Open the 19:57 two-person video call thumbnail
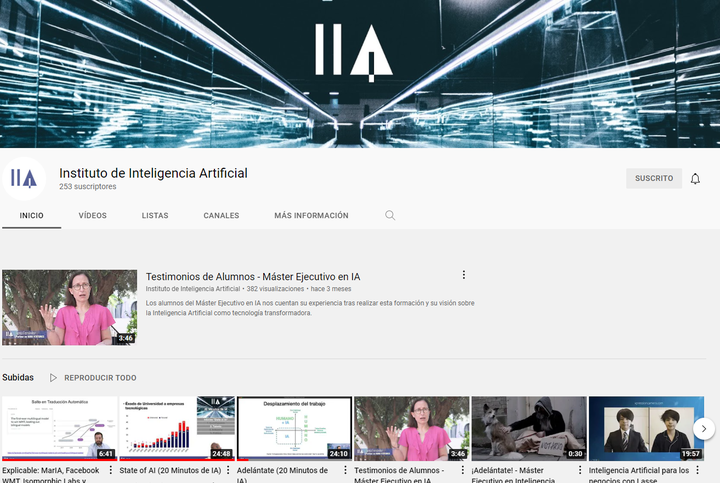This screenshot has width=720, height=483. click(647, 428)
